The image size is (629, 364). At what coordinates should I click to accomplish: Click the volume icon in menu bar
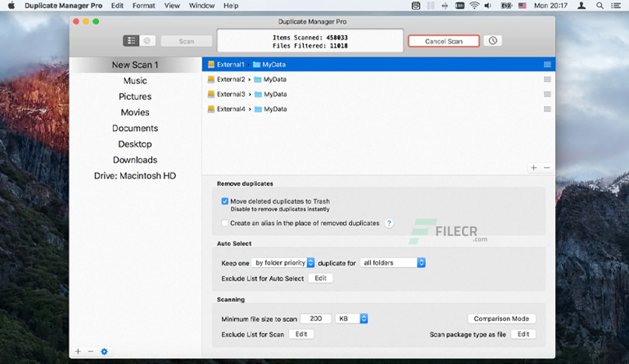488,5
